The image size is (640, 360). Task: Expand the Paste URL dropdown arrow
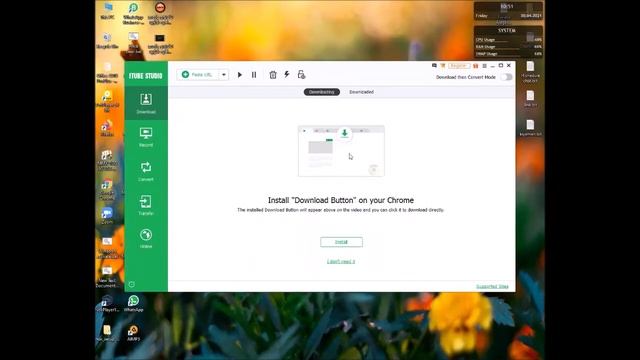click(x=224, y=75)
